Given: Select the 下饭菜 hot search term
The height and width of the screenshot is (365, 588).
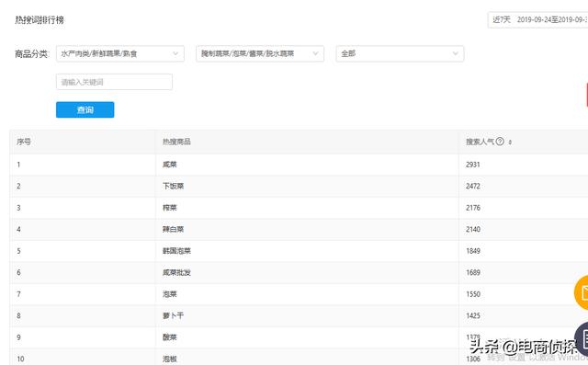Looking at the screenshot, I should click(174, 186).
